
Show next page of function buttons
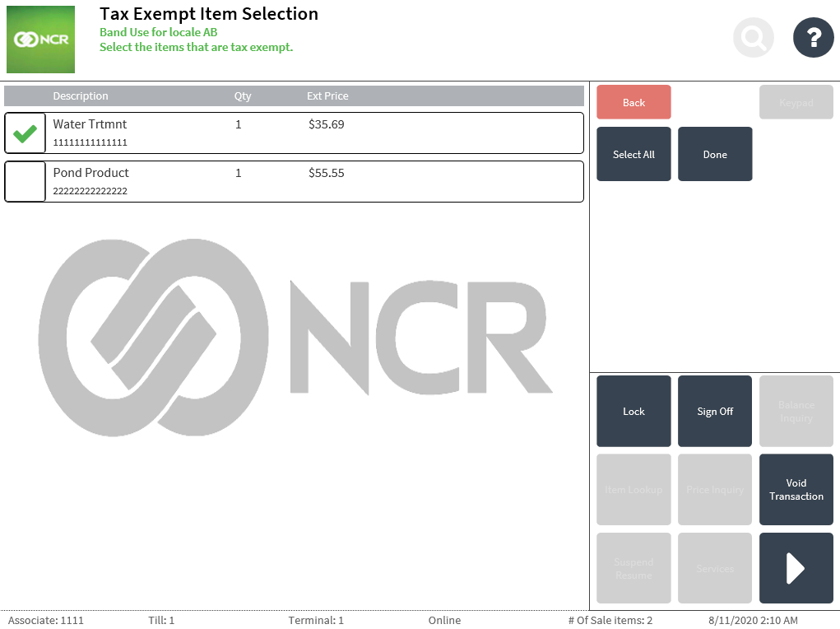click(796, 568)
